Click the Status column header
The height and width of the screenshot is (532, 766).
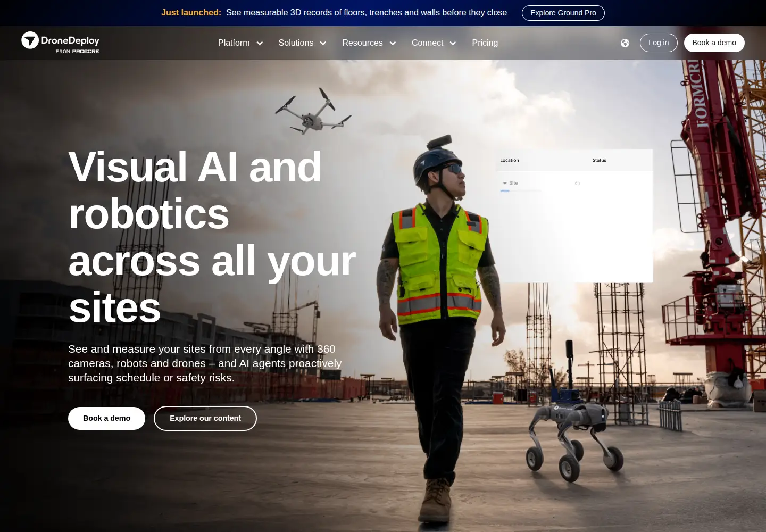600,160
